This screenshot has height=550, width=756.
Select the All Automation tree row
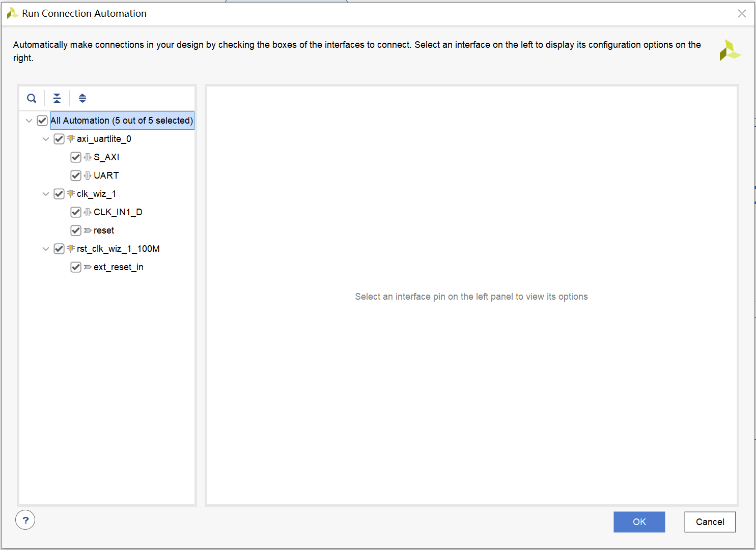point(122,121)
